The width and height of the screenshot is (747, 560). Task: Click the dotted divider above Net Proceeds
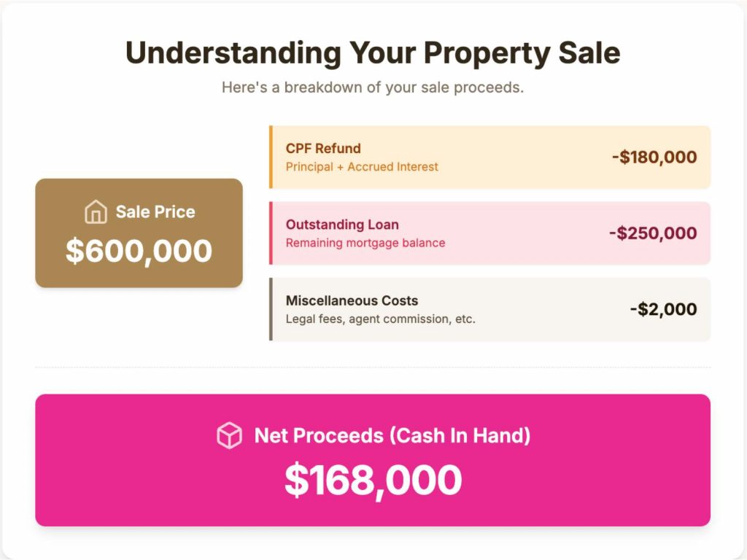pos(373,367)
